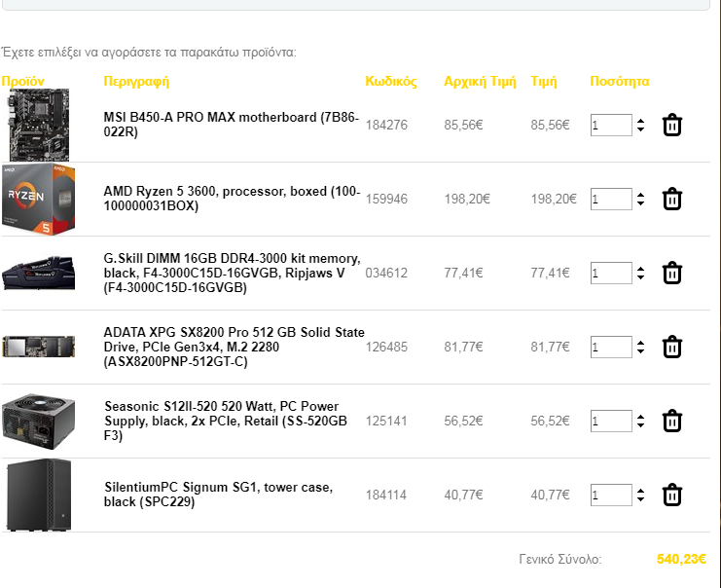
Task: Decrease quantity of AMD Ryzen 5 3600
Action: pos(640,203)
